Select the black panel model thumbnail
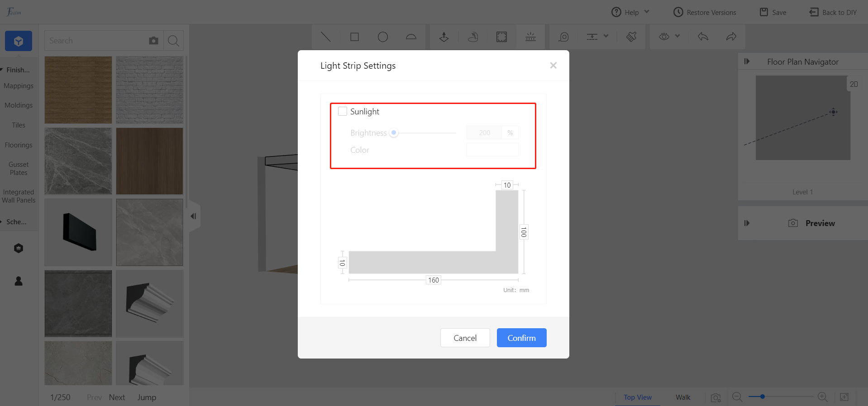This screenshot has width=868, height=406. [x=78, y=232]
